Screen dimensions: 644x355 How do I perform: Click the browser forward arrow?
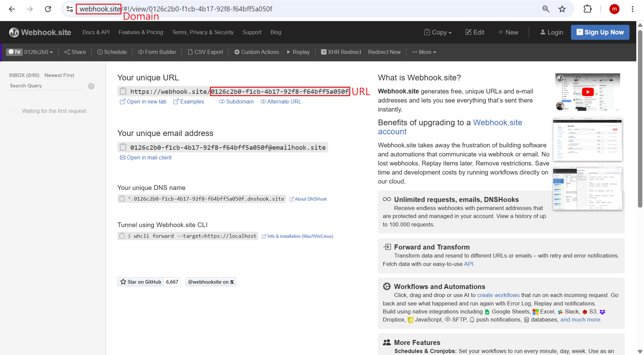tap(30, 9)
